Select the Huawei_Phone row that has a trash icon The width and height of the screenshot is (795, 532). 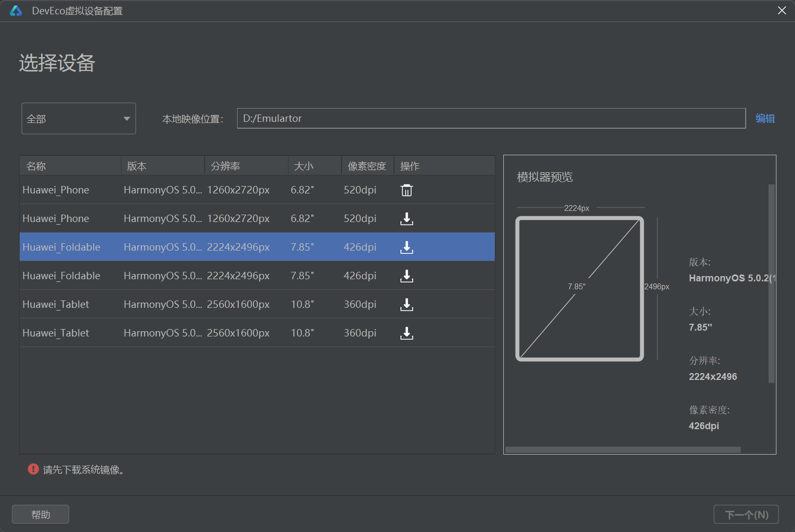click(257, 190)
